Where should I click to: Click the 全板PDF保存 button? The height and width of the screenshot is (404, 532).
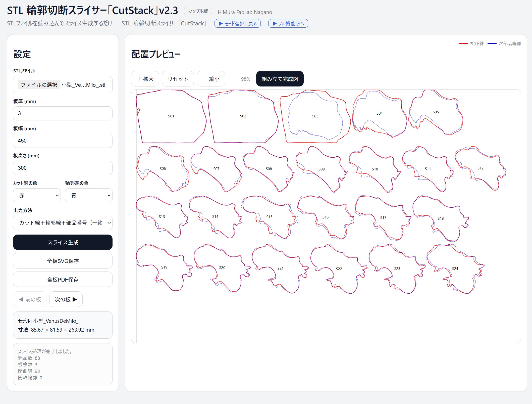[63, 280]
